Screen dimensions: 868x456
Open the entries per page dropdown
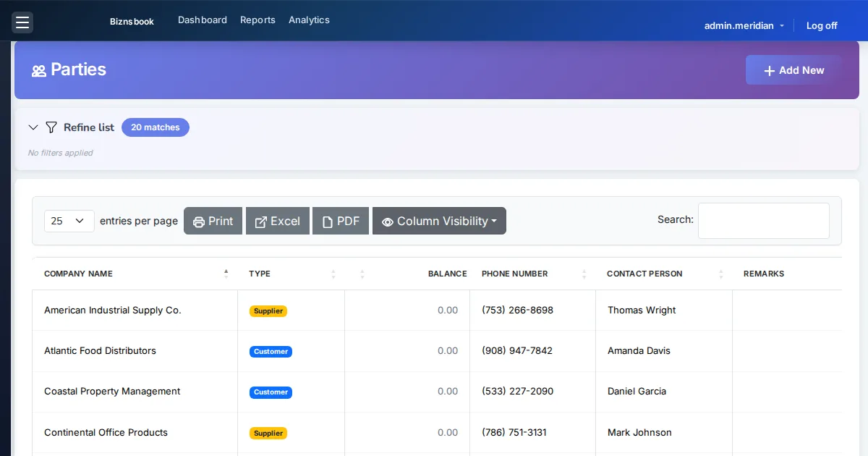click(x=69, y=221)
